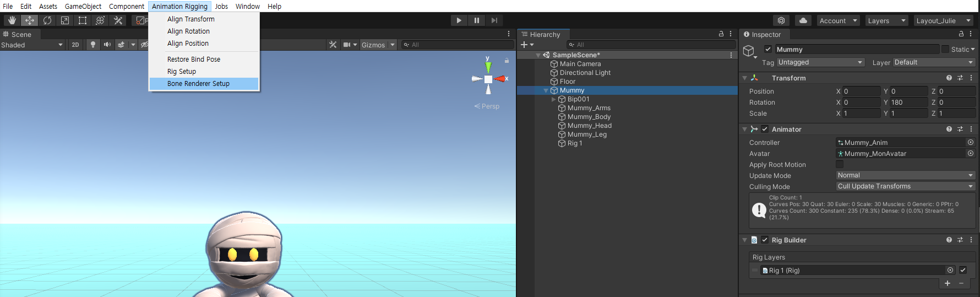The width and height of the screenshot is (980, 297).
Task: Lock the Inspector panel
Action: 961,34
